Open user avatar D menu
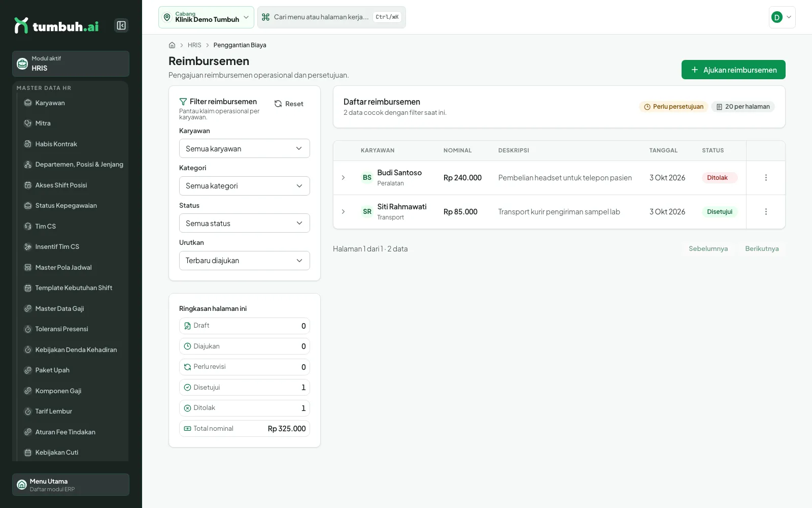This screenshot has height=508, width=812. point(782,17)
